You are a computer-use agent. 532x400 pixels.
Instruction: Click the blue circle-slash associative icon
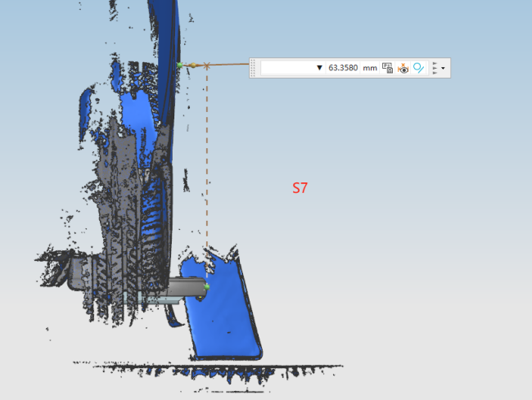[418, 69]
